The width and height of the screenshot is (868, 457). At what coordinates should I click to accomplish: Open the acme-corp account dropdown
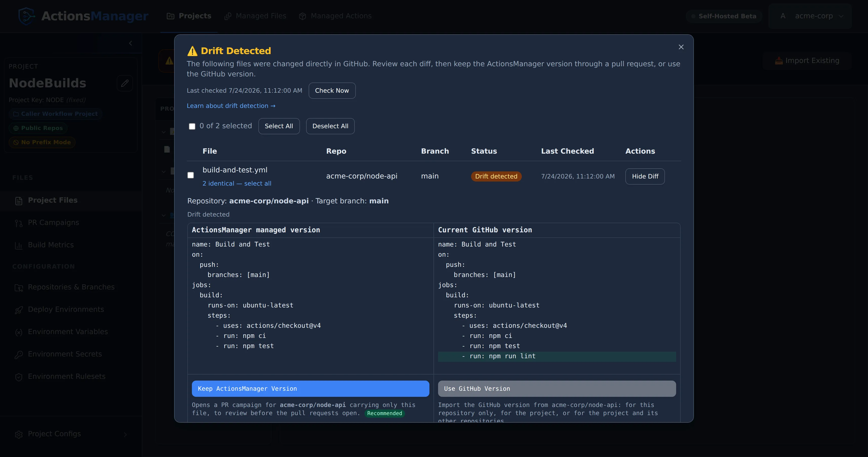point(810,16)
